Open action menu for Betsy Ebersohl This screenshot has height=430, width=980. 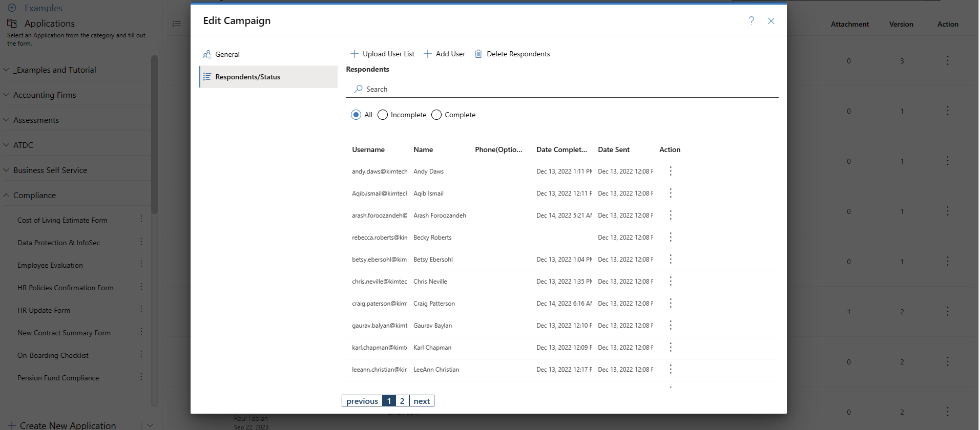tap(671, 259)
